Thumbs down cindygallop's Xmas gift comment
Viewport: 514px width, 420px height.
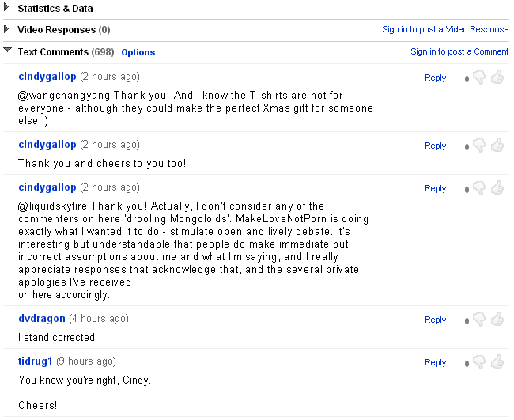pyautogui.click(x=479, y=78)
